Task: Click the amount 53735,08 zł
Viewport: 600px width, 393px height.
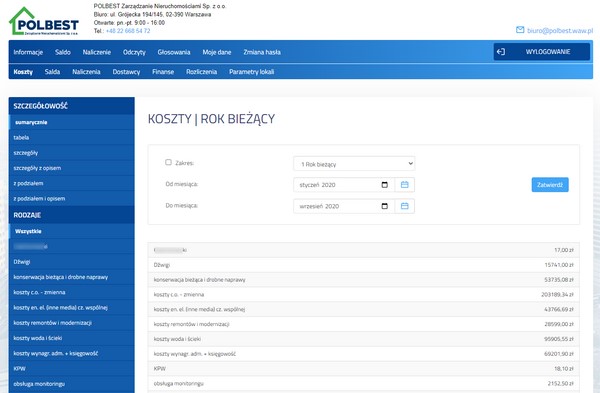Action: [559, 280]
